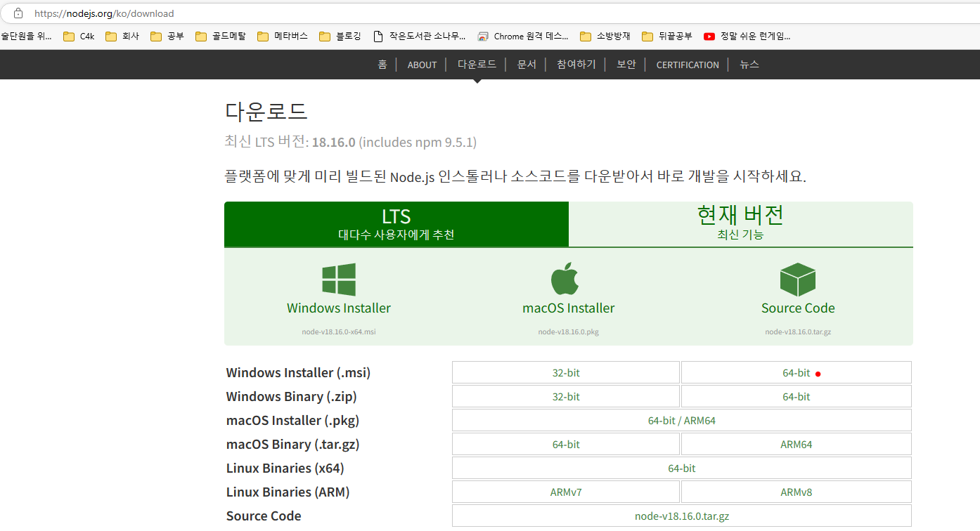The height and width of the screenshot is (531, 980).
Task: Open the 뒤끝공부 bookmark folder
Action: point(667,37)
